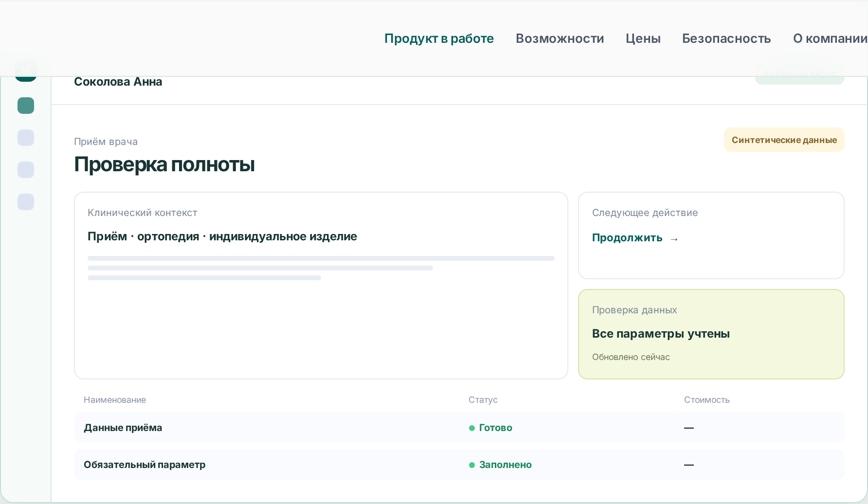Click patient name Соколова Анна
Viewport: 868px width, 504px height.
click(x=118, y=82)
